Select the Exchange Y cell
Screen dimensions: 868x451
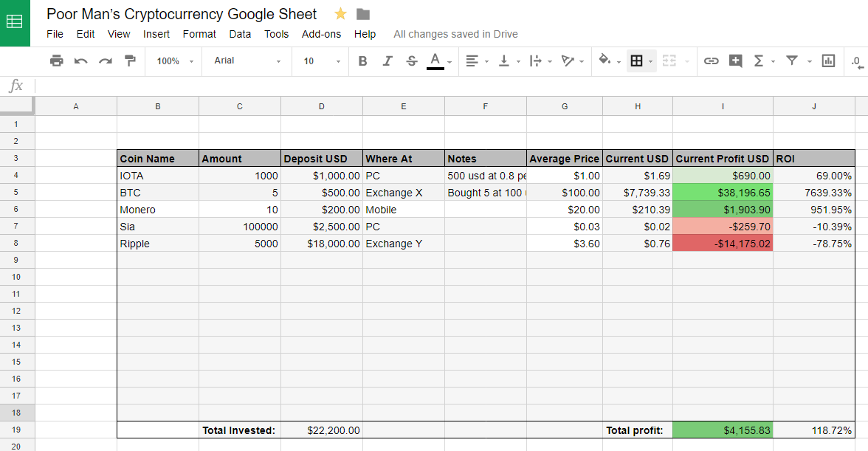[404, 244]
